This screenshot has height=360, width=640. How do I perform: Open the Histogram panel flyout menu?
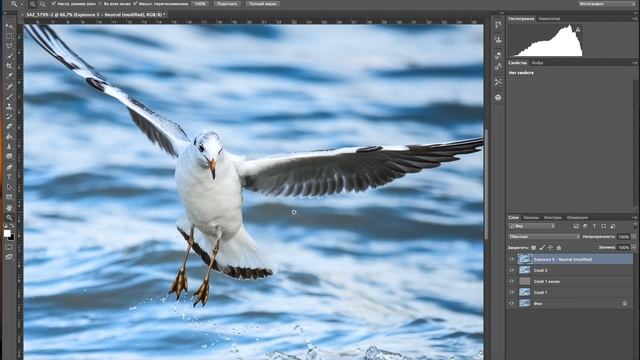coord(635,19)
